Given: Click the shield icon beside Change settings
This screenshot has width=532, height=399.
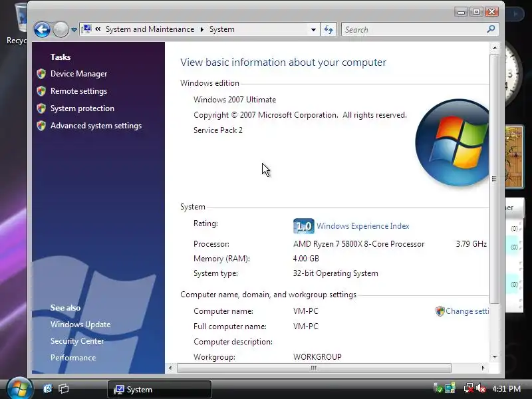Looking at the screenshot, I should coord(440,311).
